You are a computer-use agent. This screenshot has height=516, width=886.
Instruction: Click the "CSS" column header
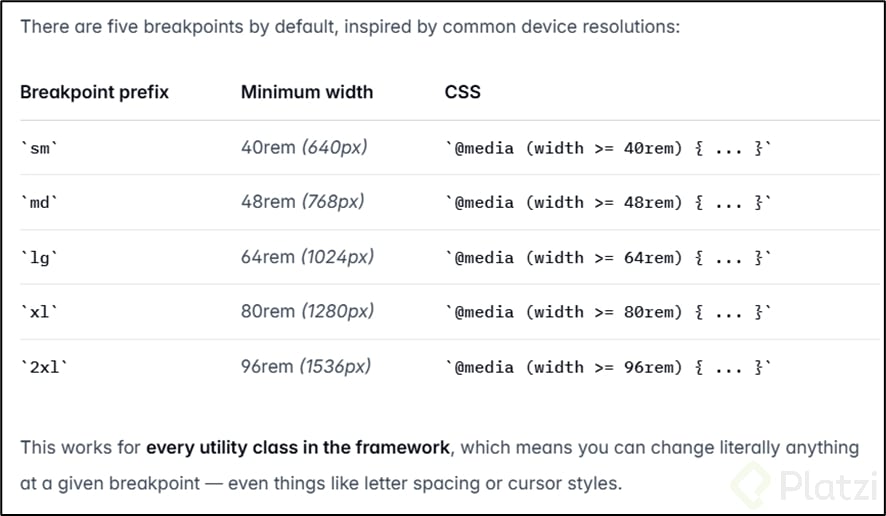463,92
